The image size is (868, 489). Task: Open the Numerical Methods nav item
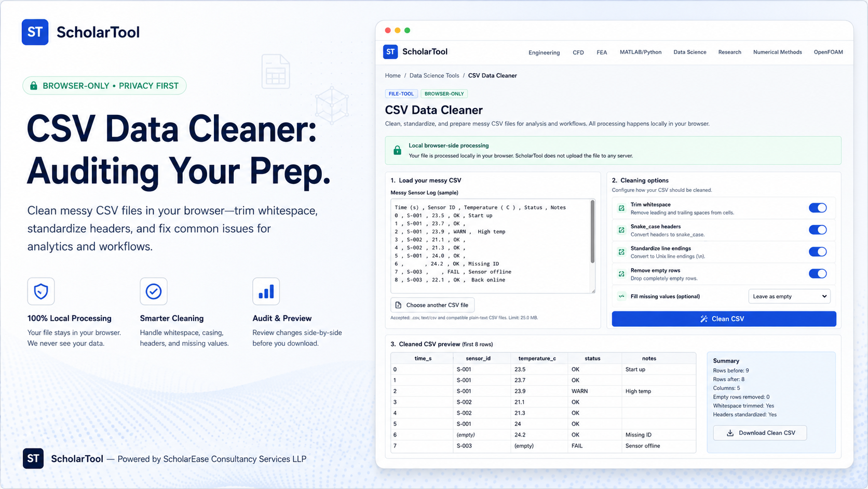point(777,52)
